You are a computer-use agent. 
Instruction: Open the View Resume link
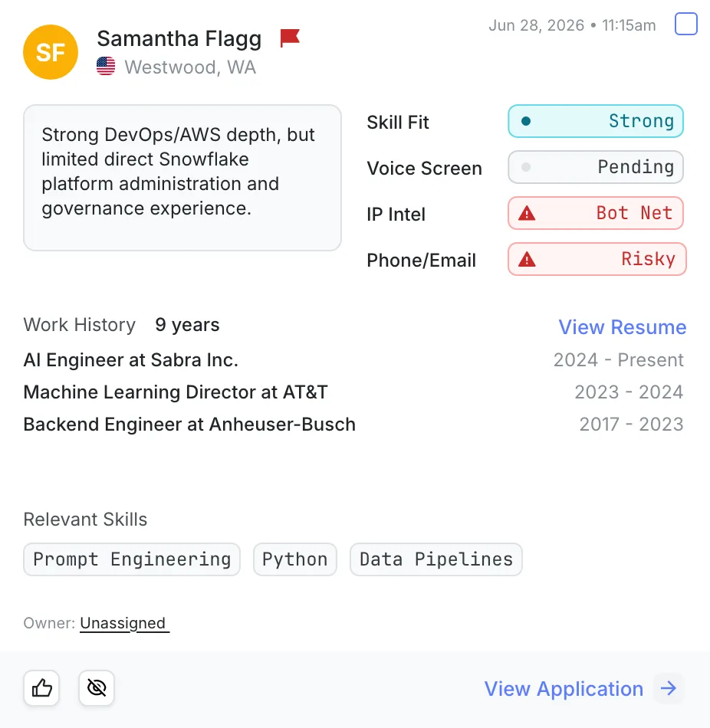click(622, 327)
